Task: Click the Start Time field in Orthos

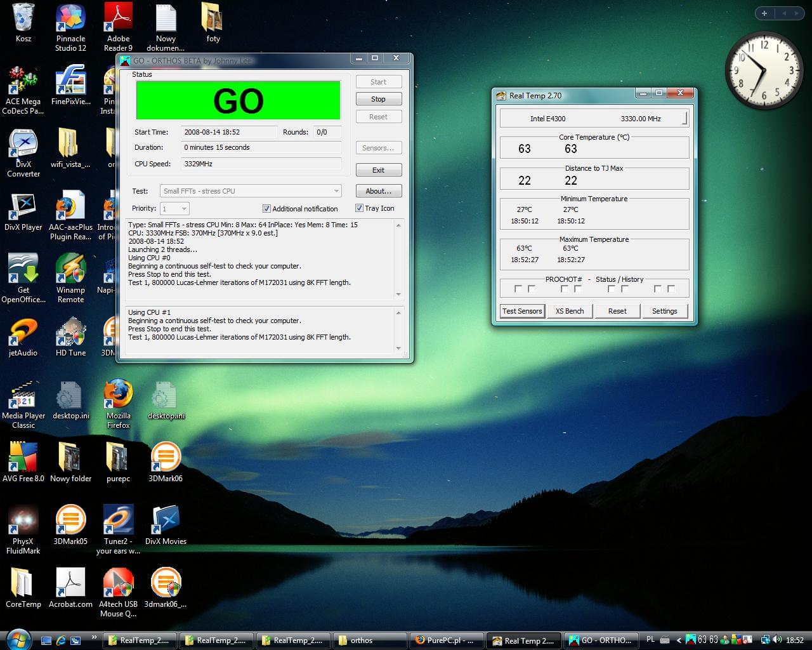Action: (230, 132)
